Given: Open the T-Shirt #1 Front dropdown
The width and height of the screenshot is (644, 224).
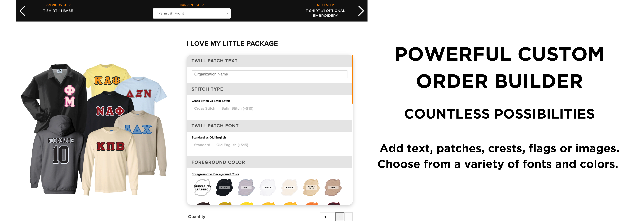Looking at the screenshot, I should pyautogui.click(x=191, y=13).
